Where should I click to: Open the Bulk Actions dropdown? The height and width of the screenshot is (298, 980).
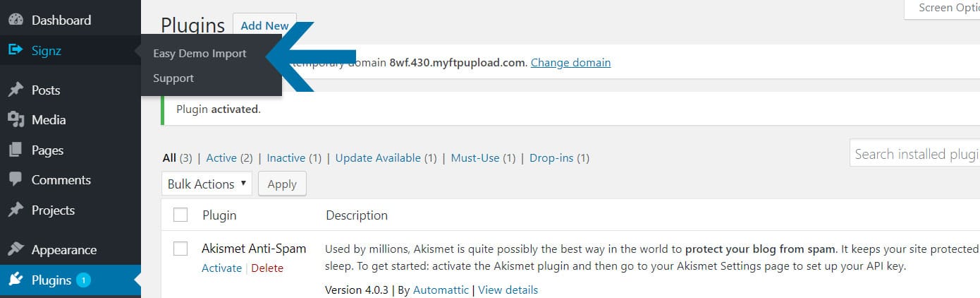pos(207,184)
